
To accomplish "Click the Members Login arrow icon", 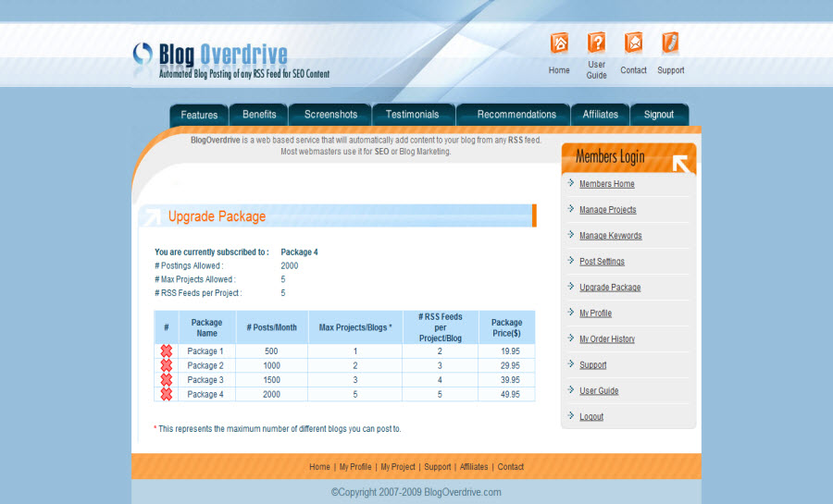I will pos(680,164).
